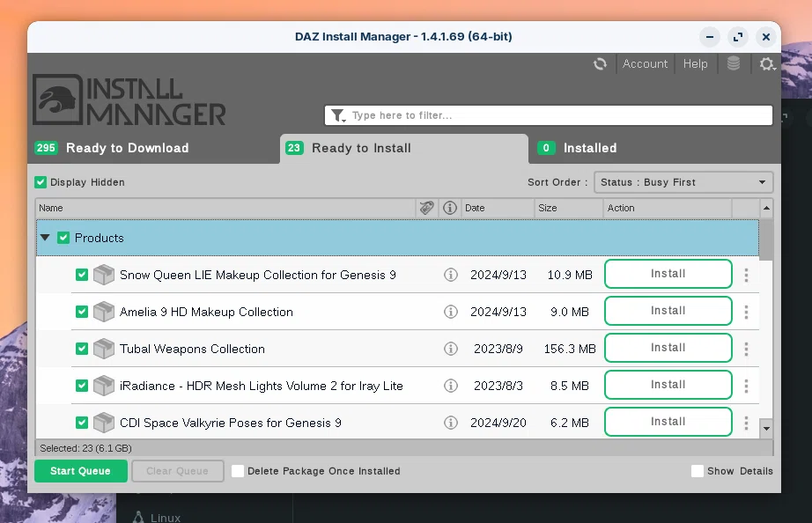The width and height of the screenshot is (812, 523).
Task: Click the list scroll up arrow
Action: click(766, 208)
